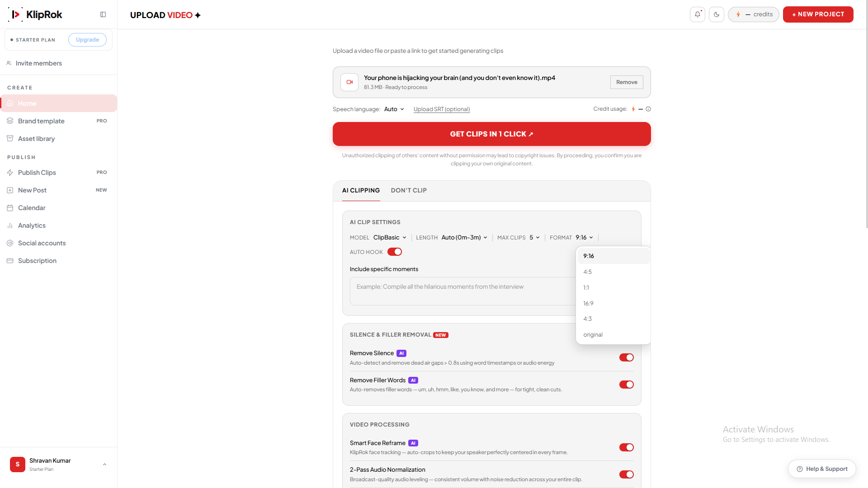Click the Calendar icon in sidebar
This screenshot has height=488, width=868.
(10, 208)
